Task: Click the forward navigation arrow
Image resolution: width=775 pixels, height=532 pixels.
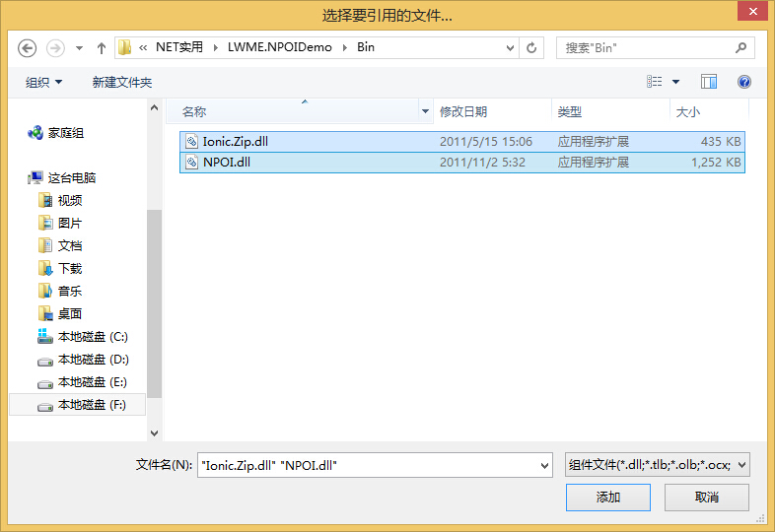Action: click(x=55, y=48)
